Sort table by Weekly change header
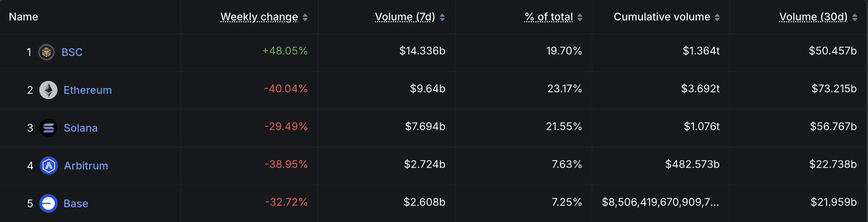 point(259,17)
